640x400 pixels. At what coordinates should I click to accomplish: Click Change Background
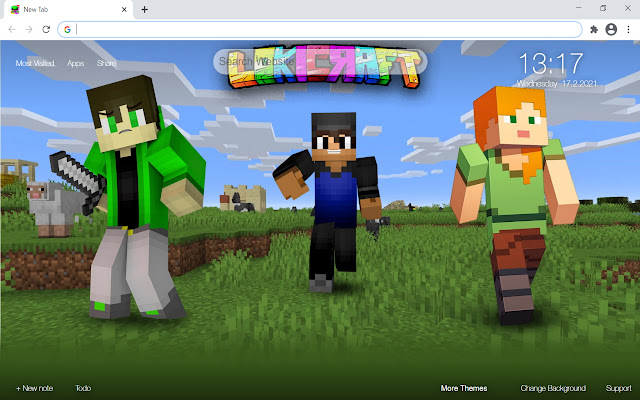[553, 388]
